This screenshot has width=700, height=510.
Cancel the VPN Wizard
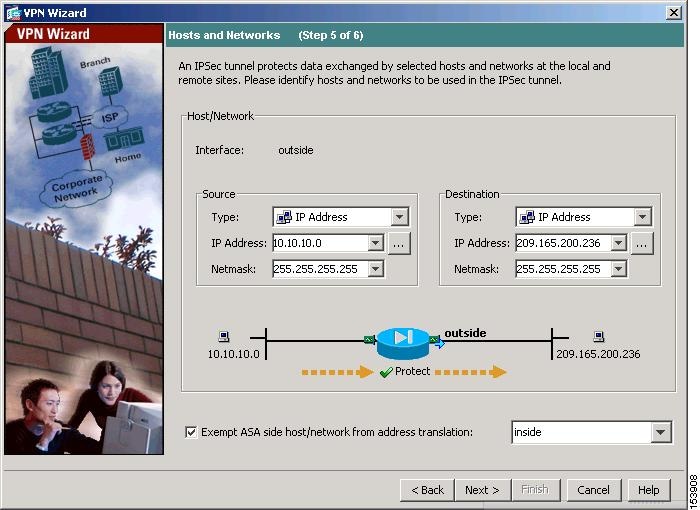point(593,490)
